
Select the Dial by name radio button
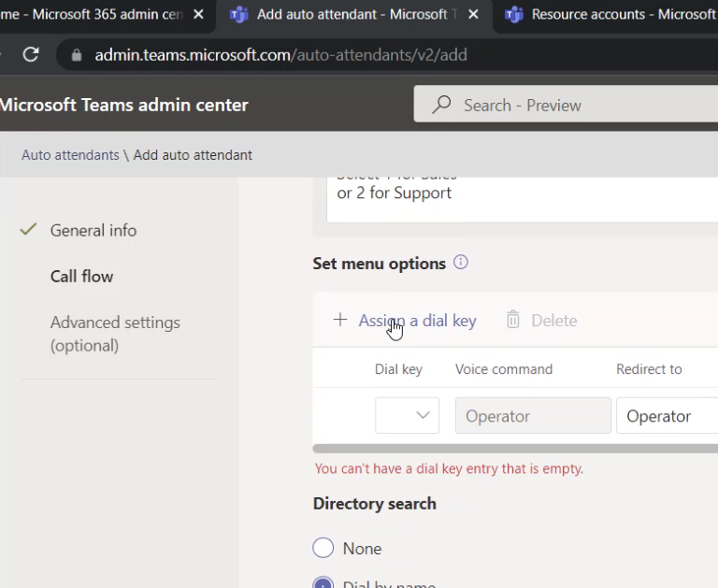[x=323, y=583]
